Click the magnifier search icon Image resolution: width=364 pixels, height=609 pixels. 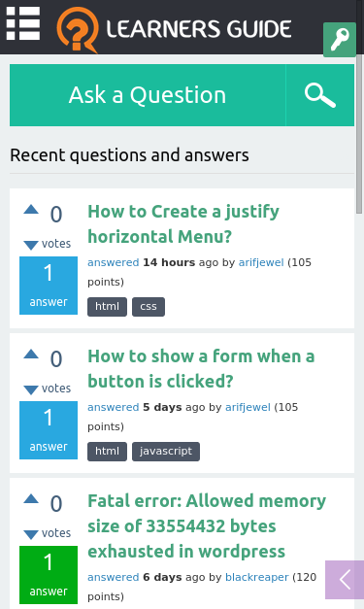(x=320, y=95)
